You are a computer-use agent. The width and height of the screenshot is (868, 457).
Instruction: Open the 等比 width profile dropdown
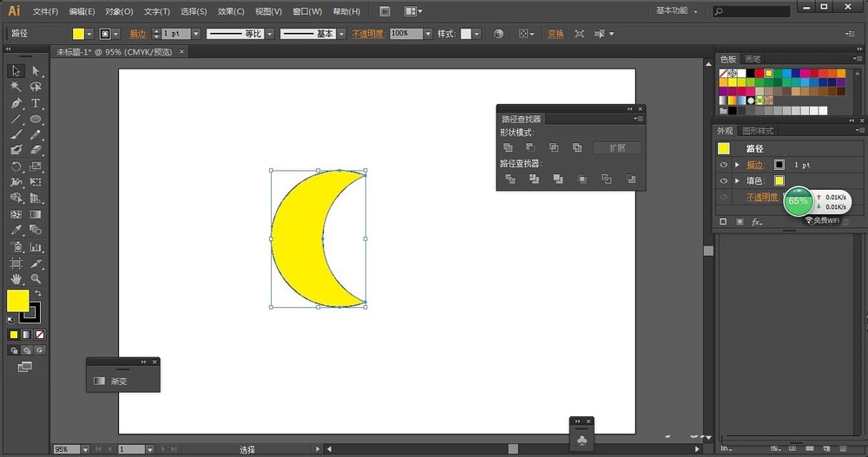point(270,34)
